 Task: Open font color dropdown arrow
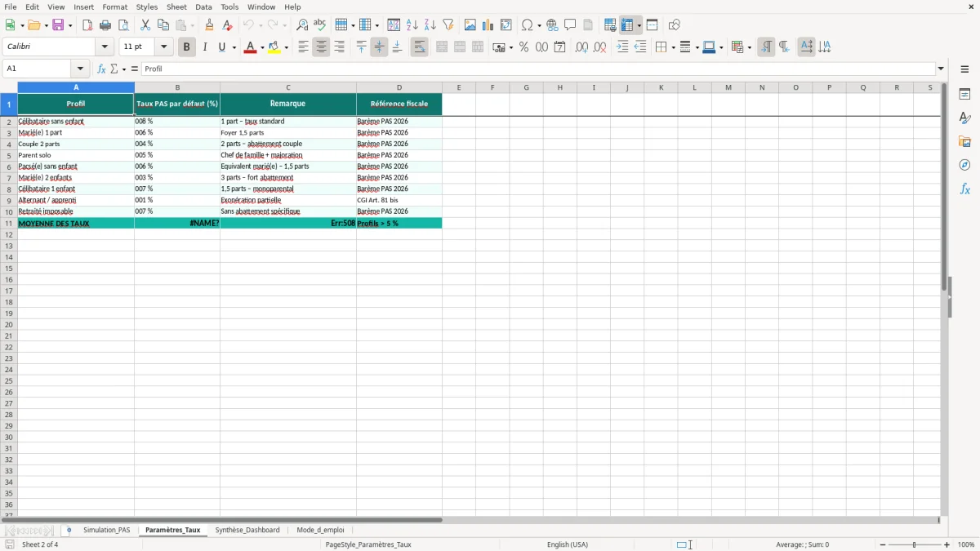[x=261, y=47]
